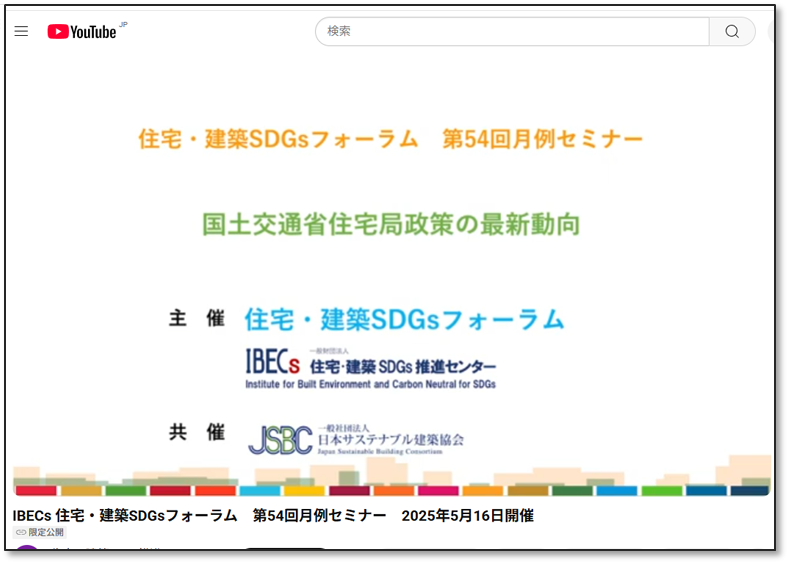Click the 限定公開 unlisted badge

click(x=39, y=533)
